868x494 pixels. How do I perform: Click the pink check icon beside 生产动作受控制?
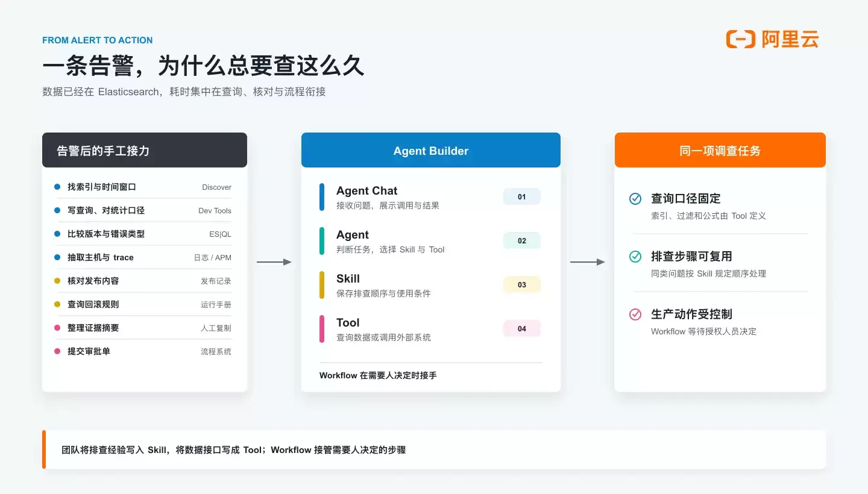[635, 314]
